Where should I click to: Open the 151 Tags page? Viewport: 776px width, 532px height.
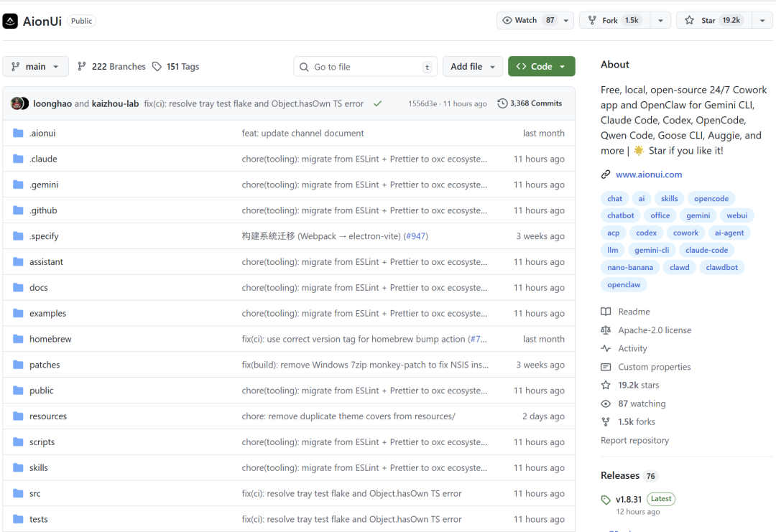pyautogui.click(x=175, y=67)
